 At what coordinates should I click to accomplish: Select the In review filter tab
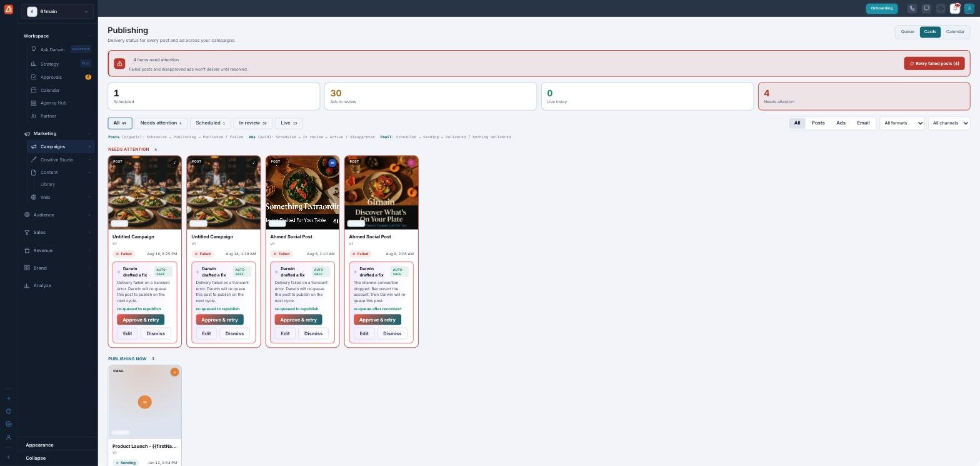coord(252,123)
